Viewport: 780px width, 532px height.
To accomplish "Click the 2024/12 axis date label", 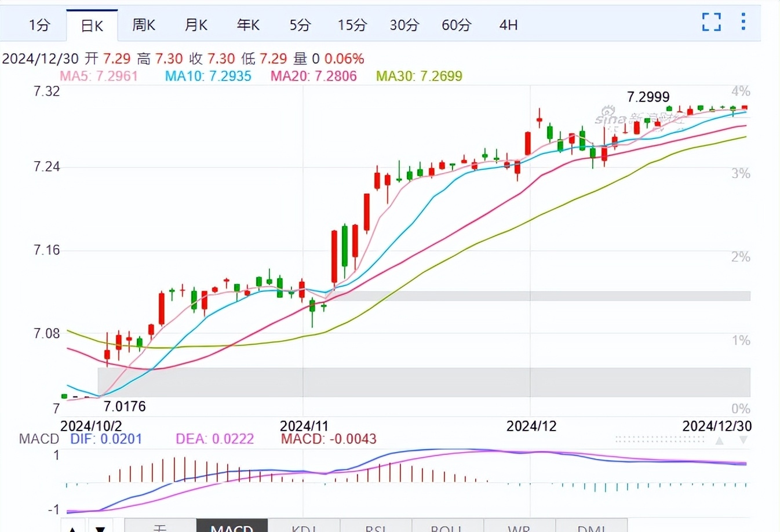I will 531,426.
